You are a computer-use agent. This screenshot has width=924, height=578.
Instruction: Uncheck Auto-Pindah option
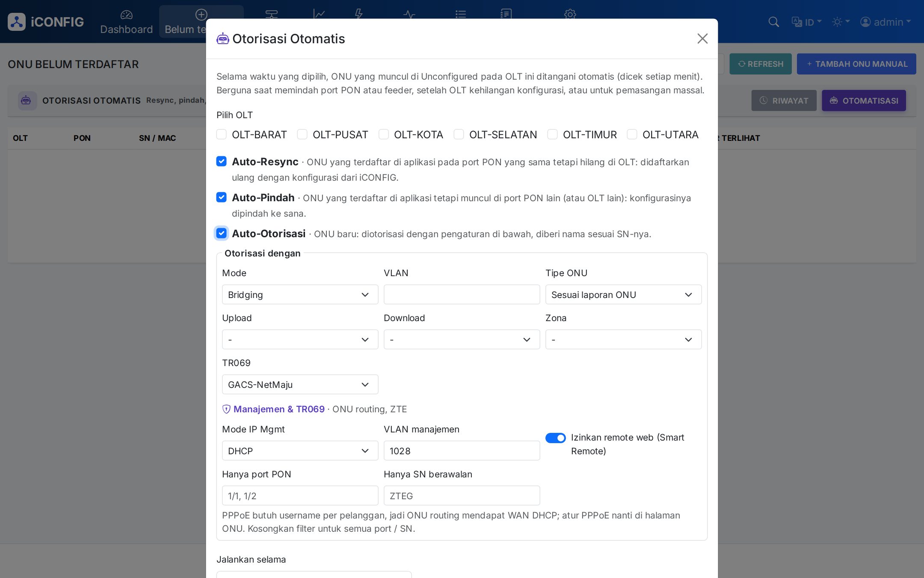pyautogui.click(x=221, y=197)
